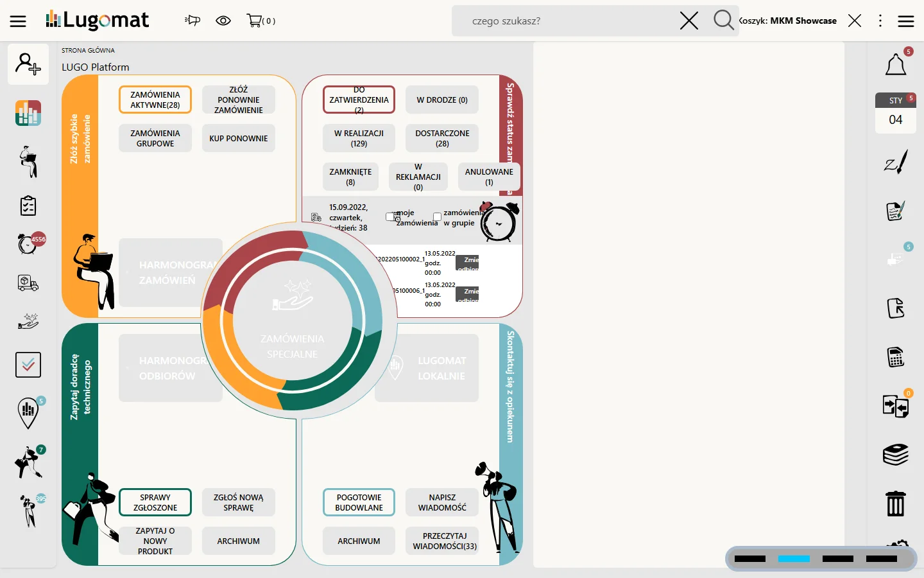Click the order row ending 5100006_1
Image resolution: width=924 pixels, height=578 pixels.
[436, 294]
